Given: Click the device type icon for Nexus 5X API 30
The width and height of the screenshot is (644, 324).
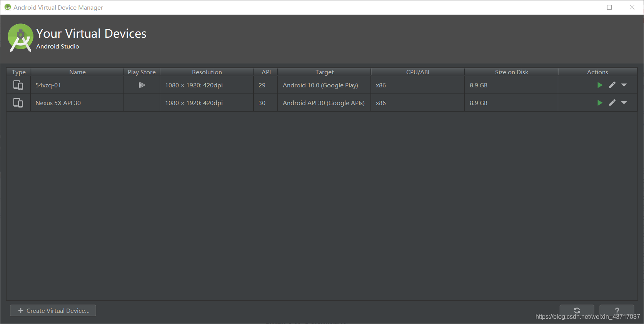Looking at the screenshot, I should click(x=18, y=103).
